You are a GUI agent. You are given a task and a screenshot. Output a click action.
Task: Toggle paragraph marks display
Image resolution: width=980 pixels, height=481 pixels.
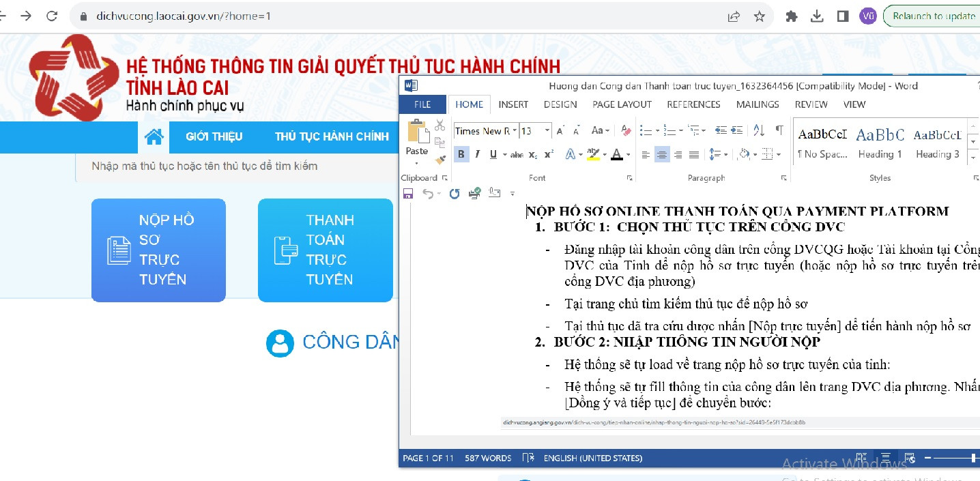click(779, 130)
